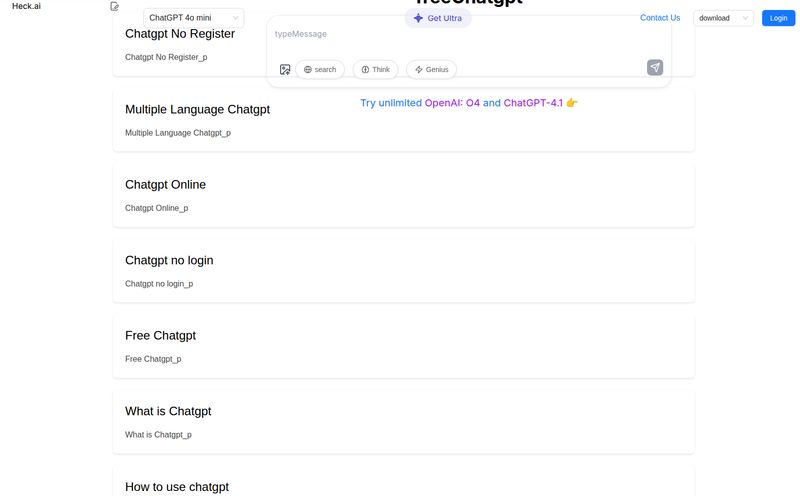This screenshot has width=800, height=496.
Task: Toggle the search mode button
Action: point(320,69)
